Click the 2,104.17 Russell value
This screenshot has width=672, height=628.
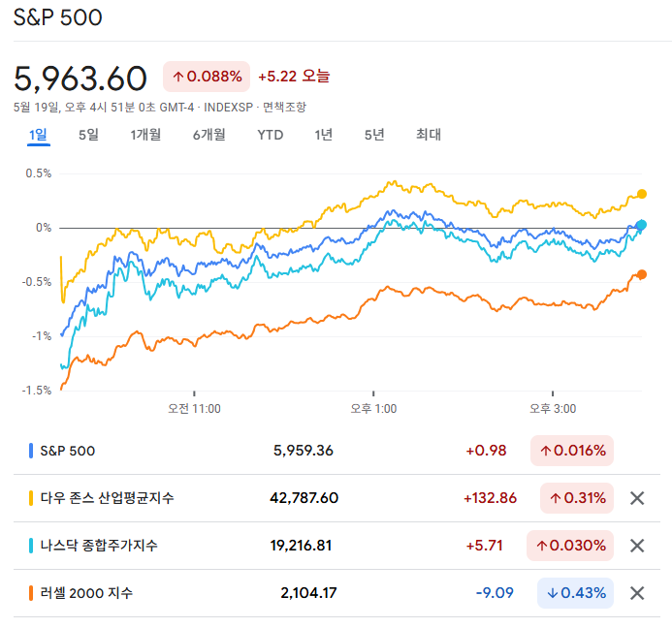point(308,593)
